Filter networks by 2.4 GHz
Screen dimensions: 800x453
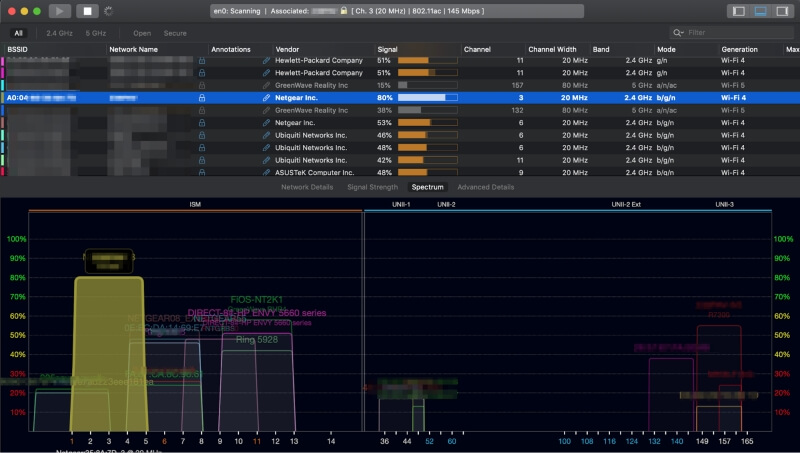click(x=59, y=33)
